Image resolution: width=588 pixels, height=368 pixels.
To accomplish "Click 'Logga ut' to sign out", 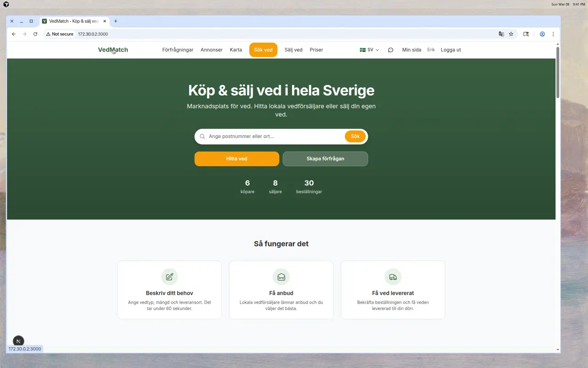I will tap(450, 49).
